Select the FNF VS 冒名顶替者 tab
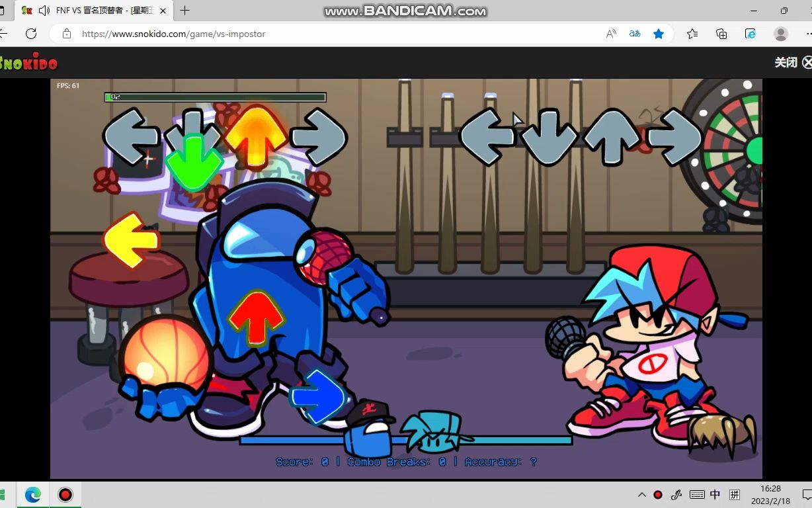This screenshot has width=812, height=508. [x=94, y=11]
